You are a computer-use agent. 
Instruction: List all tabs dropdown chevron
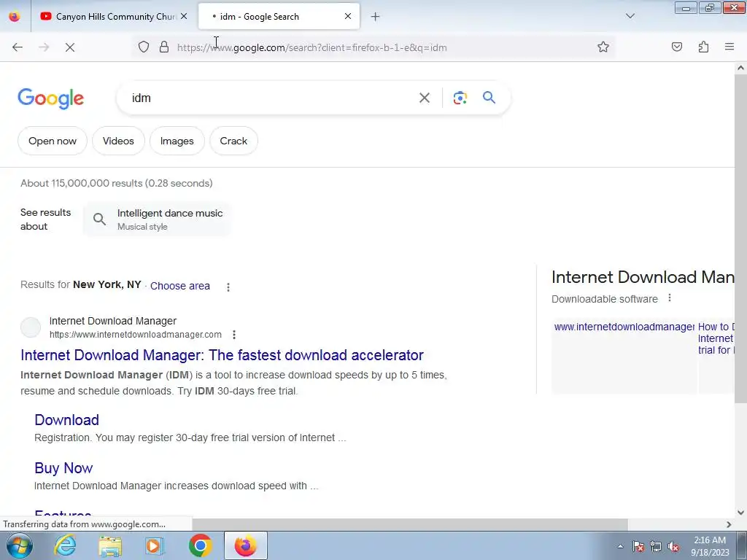pyautogui.click(x=630, y=16)
